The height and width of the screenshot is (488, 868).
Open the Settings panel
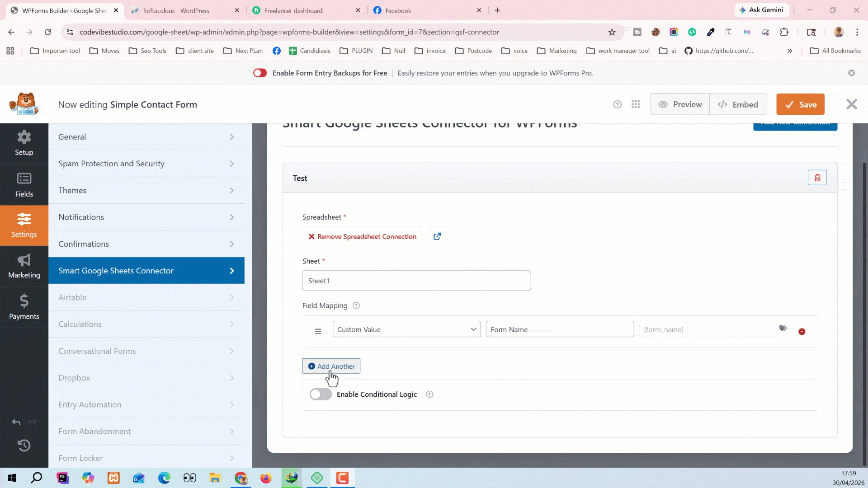(x=24, y=225)
